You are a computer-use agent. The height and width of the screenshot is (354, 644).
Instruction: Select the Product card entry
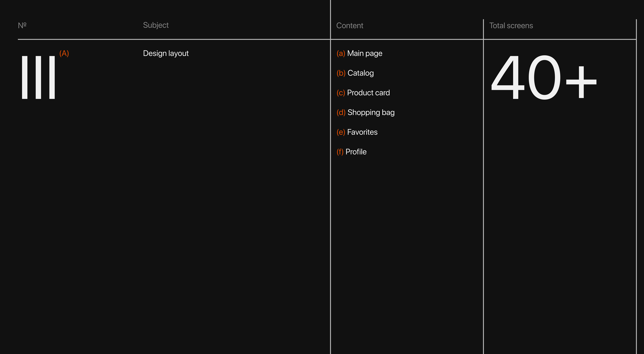coord(368,93)
